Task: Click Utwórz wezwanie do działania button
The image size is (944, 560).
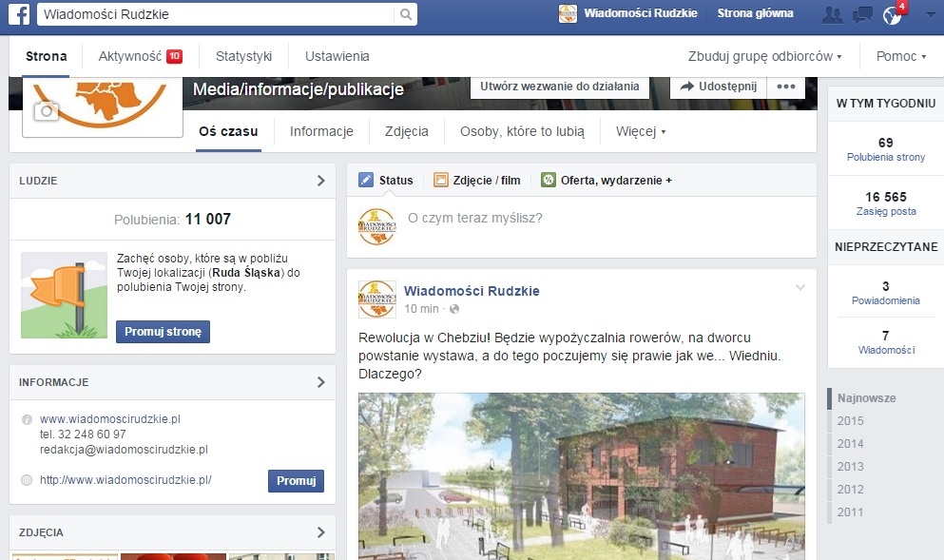Action: pyautogui.click(x=560, y=87)
